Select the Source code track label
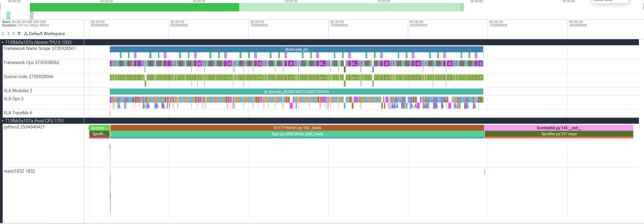Image resolution: width=644 pixels, height=224 pixels. pyautogui.click(x=29, y=77)
